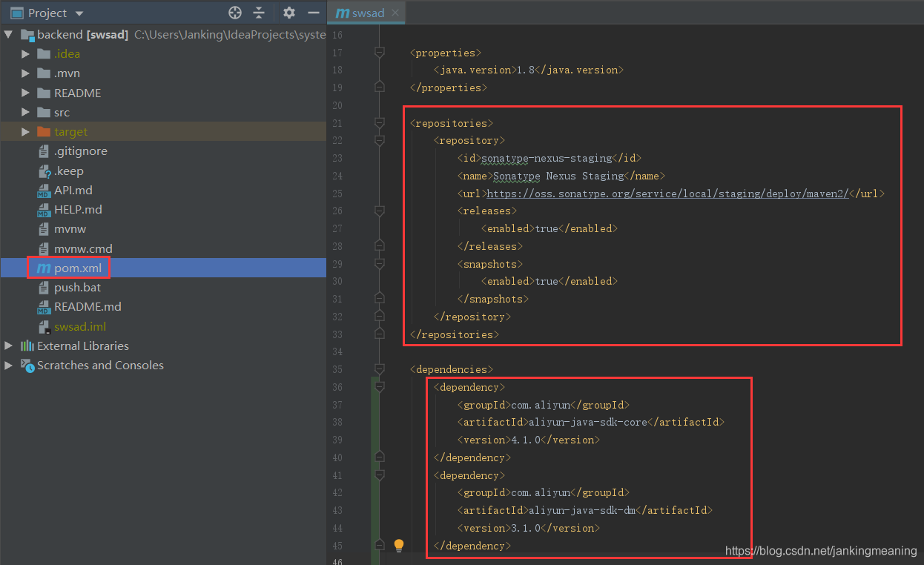Expand the README folder arrow
This screenshot has height=565, width=924.
pos(25,93)
